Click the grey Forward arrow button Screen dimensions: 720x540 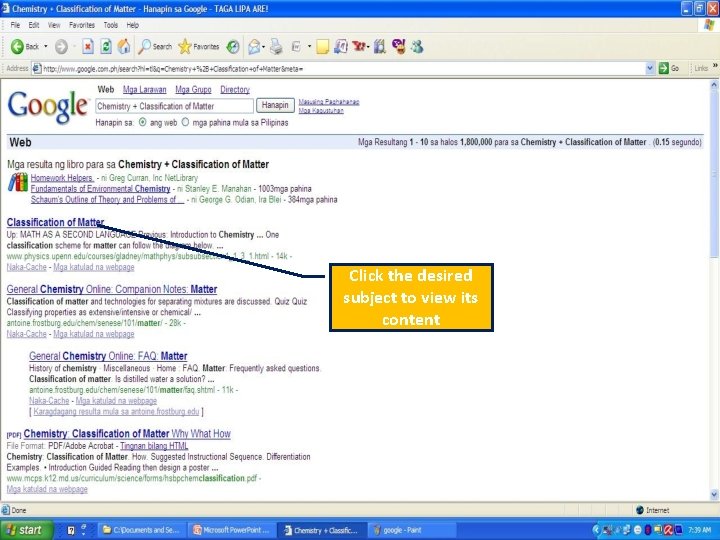61,46
